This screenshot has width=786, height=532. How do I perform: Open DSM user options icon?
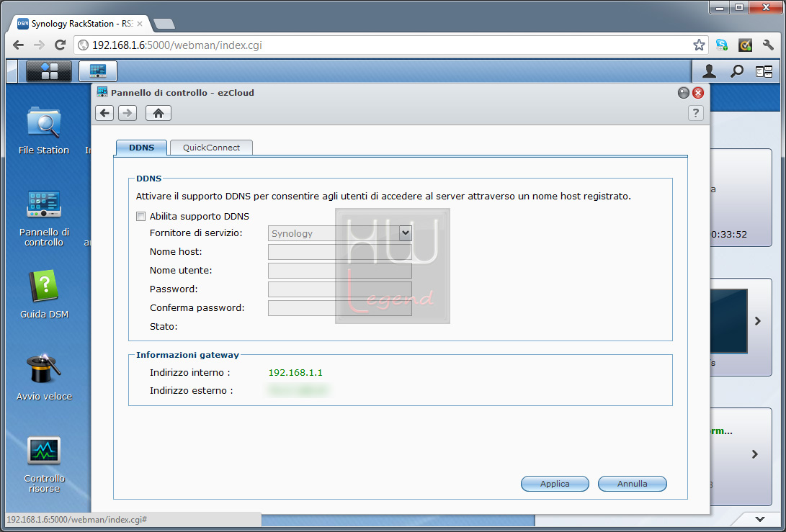(x=709, y=72)
